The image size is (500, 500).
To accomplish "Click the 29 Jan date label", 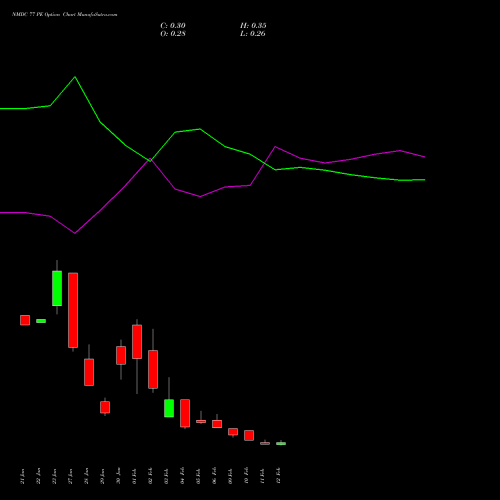I will pos(103,476).
